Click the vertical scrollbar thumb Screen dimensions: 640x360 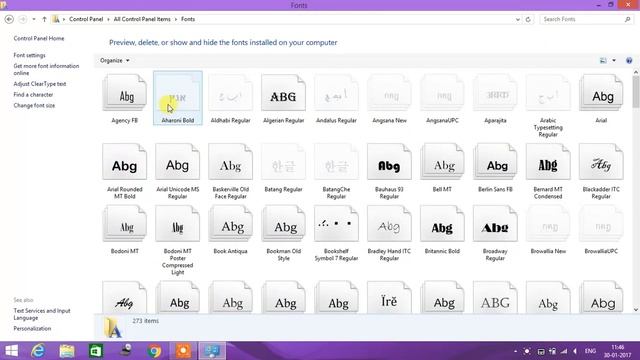636,91
